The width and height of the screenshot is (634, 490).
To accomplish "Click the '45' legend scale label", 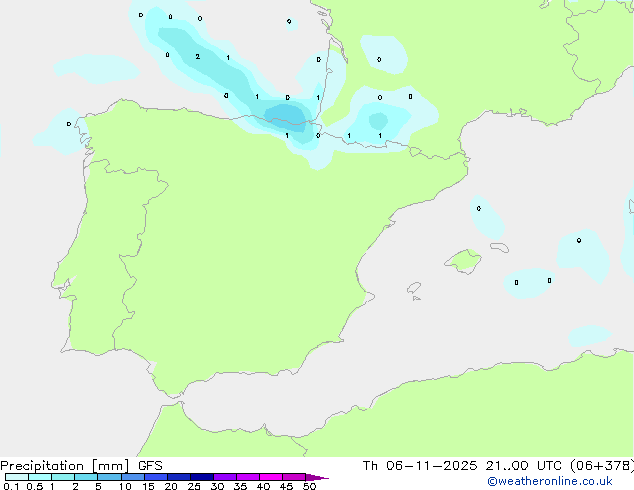I will (286, 486).
